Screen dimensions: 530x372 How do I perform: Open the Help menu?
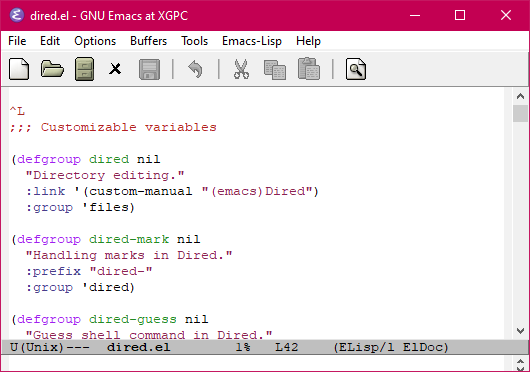tap(308, 41)
